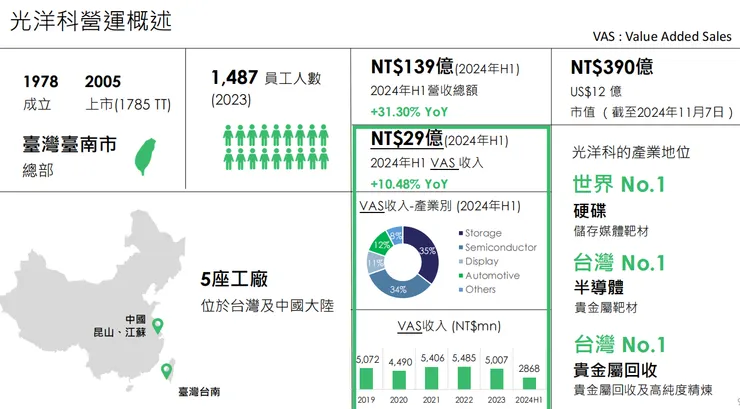740x409 pixels.
Task: Click the 4,490 value label
Action: pos(400,362)
